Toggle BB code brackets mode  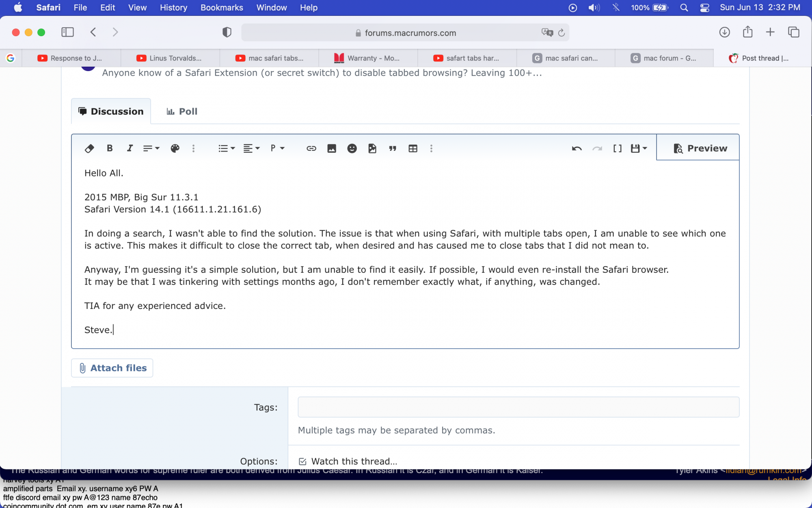coord(617,148)
